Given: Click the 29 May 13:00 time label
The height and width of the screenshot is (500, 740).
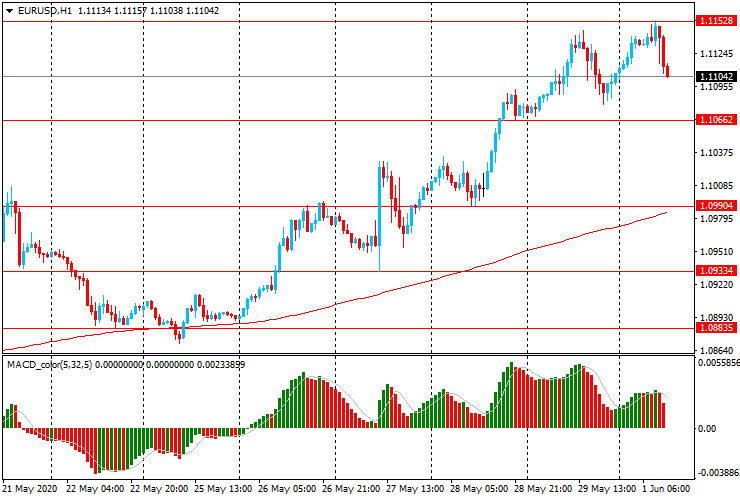Looking at the screenshot, I should pyautogui.click(x=606, y=489).
